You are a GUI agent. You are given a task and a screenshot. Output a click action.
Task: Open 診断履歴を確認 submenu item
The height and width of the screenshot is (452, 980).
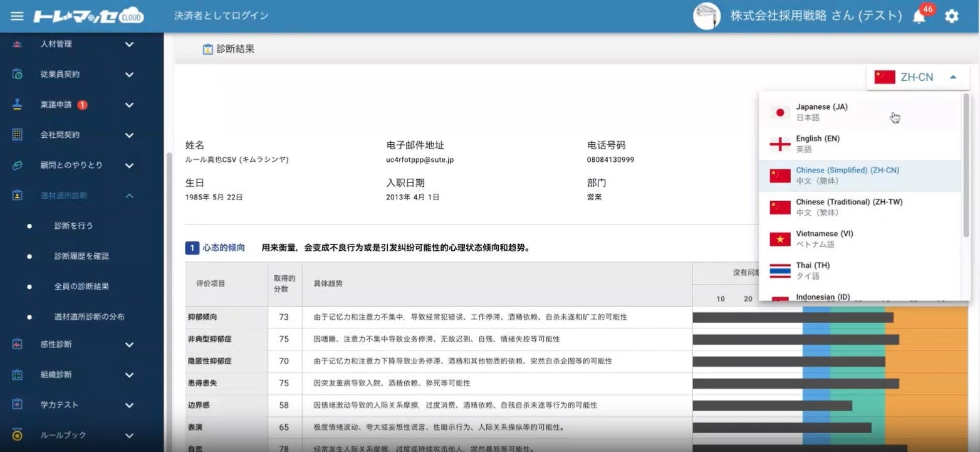coord(82,256)
